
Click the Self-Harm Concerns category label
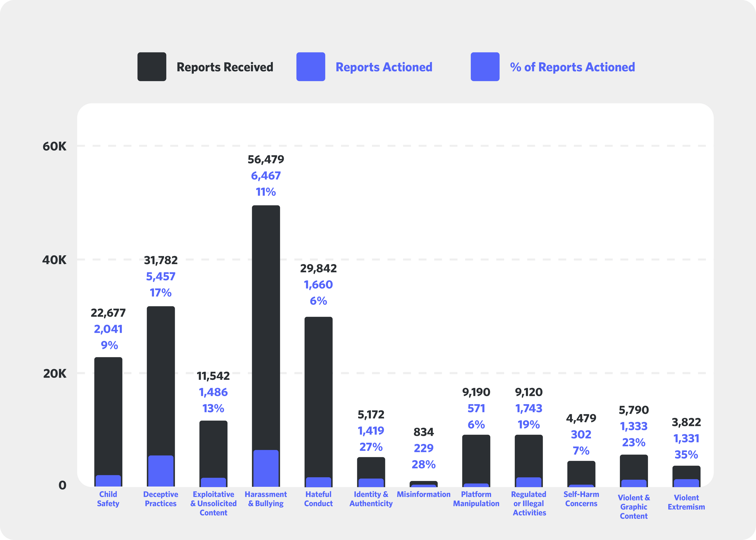coord(581,499)
